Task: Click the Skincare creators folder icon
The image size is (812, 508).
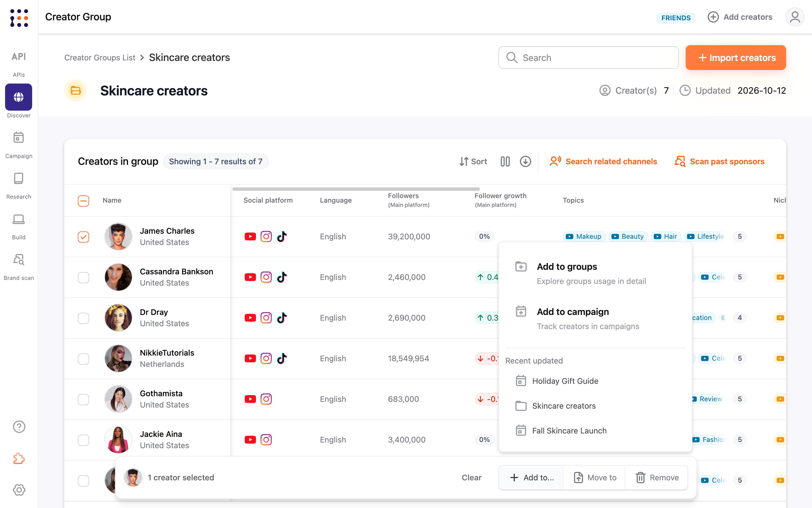Action: coord(76,90)
